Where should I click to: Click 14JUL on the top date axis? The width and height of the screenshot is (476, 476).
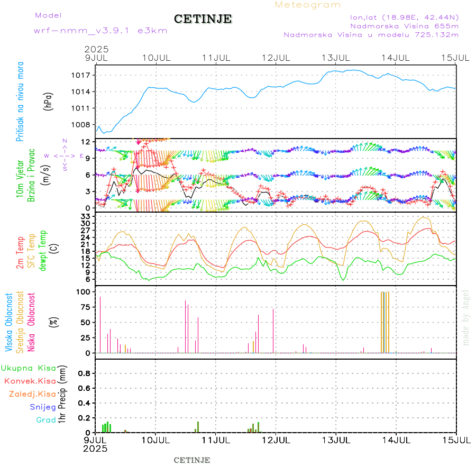[x=396, y=57]
